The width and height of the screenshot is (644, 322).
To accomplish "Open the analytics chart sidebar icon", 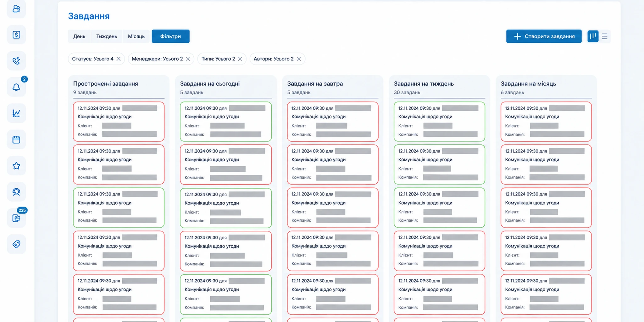I will (x=16, y=113).
